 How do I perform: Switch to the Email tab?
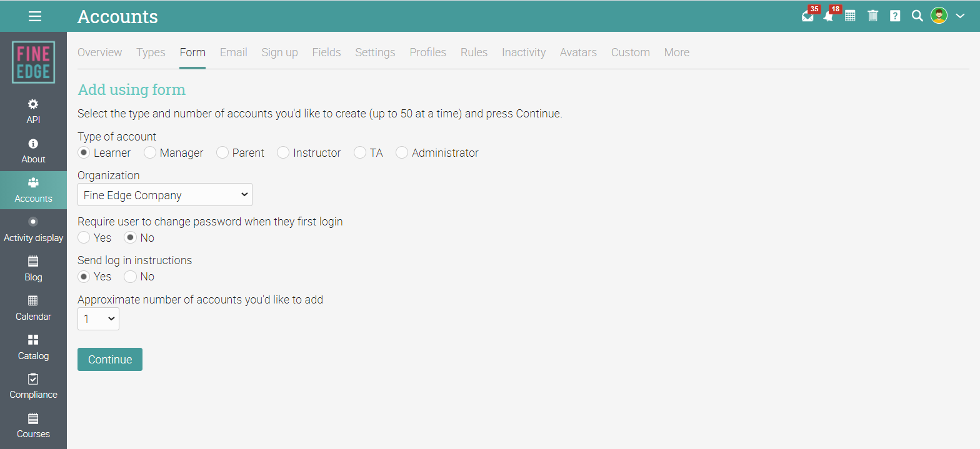tap(234, 52)
